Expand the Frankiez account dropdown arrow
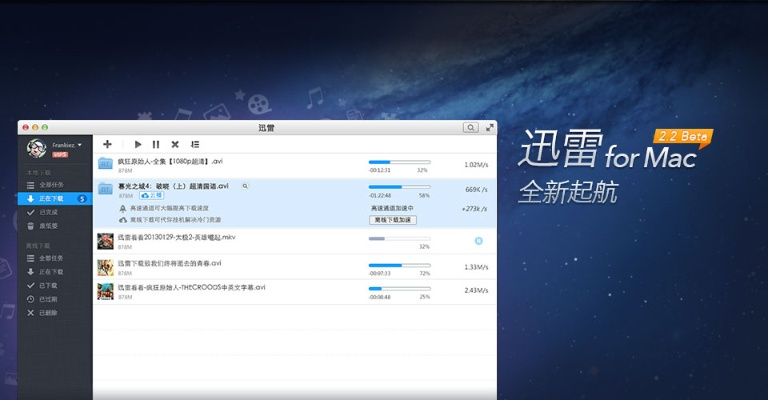This screenshot has width=768, height=400. 80,145
